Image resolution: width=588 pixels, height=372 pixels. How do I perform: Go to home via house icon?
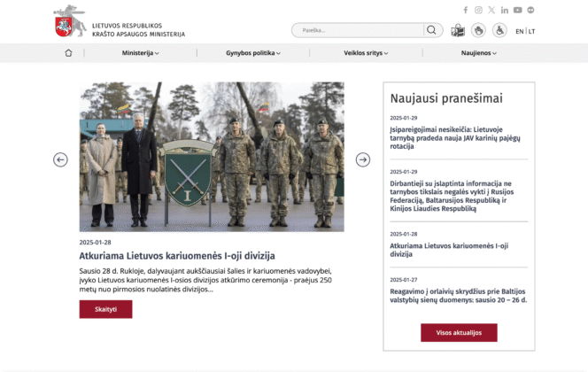(68, 53)
